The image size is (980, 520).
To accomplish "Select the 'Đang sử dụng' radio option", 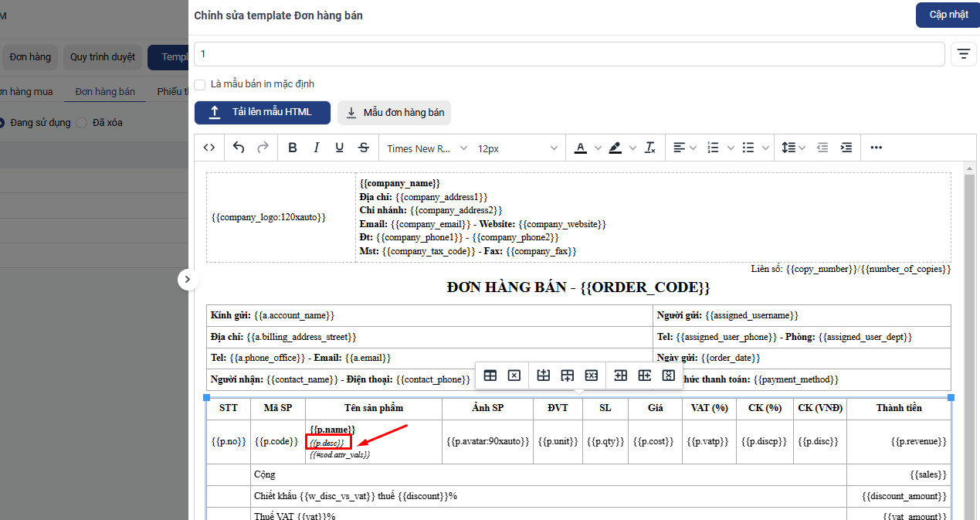I will click(x=2, y=122).
